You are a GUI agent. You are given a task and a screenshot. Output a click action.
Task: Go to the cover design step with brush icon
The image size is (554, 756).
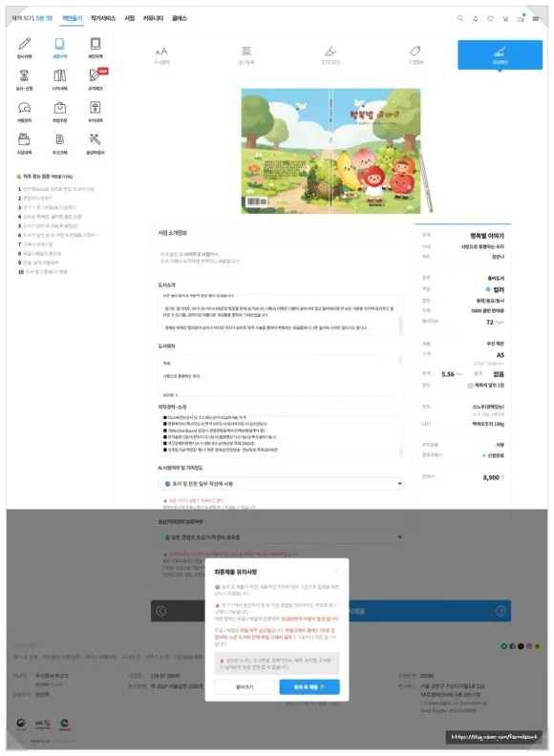click(330, 55)
